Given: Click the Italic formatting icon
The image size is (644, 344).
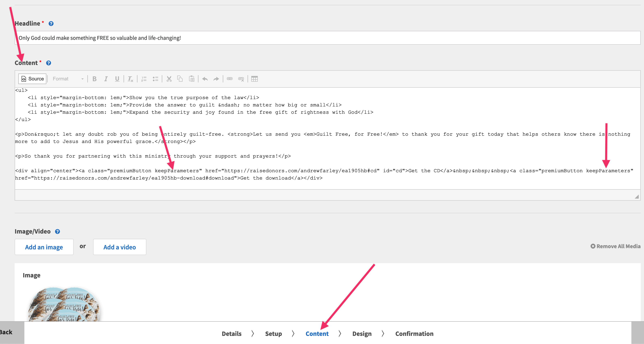Looking at the screenshot, I should coord(106,79).
